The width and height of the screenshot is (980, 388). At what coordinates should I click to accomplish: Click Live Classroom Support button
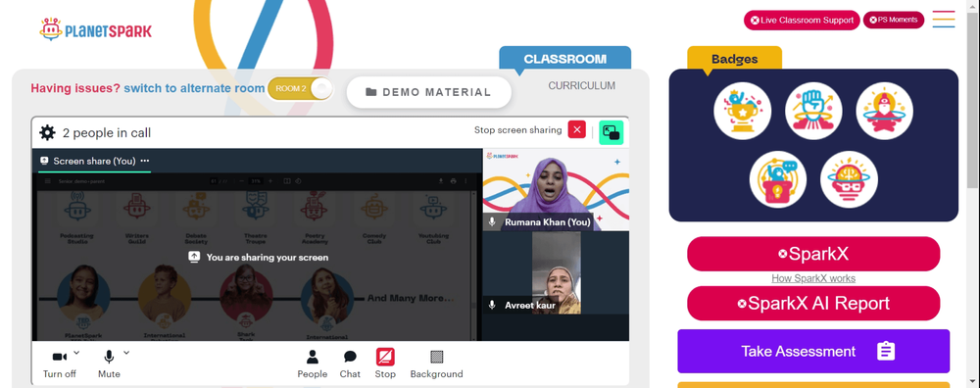(802, 20)
